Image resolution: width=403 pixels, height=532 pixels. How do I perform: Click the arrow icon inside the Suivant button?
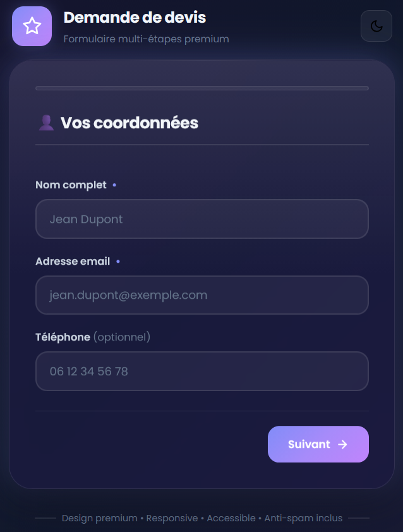coord(343,444)
